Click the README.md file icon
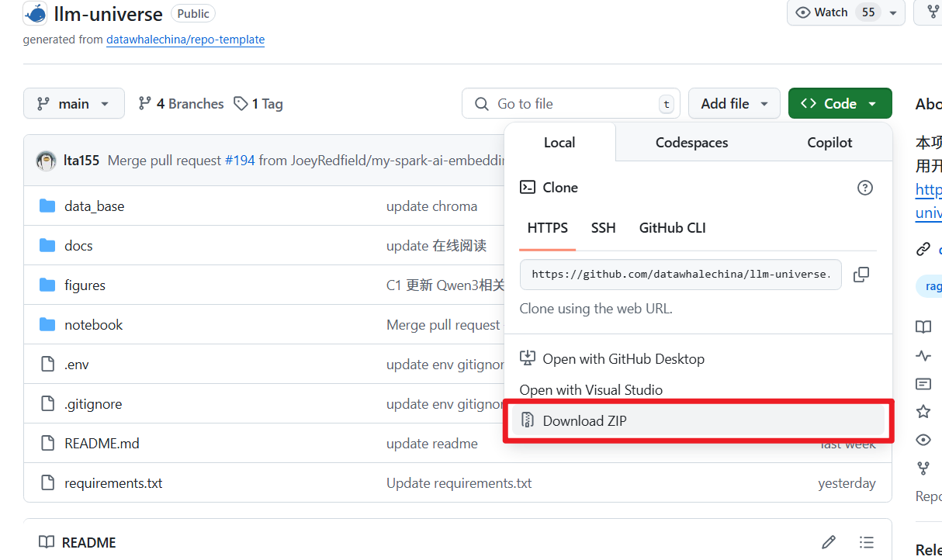 [x=47, y=443]
